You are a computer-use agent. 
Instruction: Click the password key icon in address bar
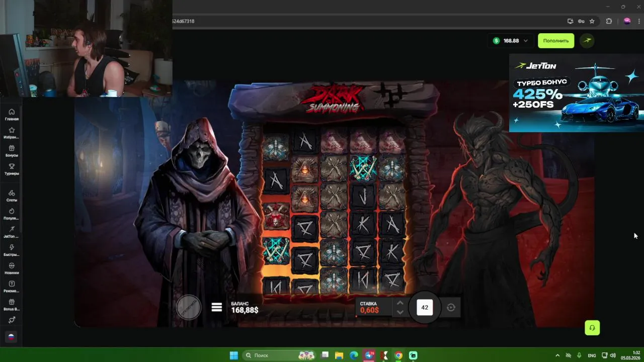581,21
